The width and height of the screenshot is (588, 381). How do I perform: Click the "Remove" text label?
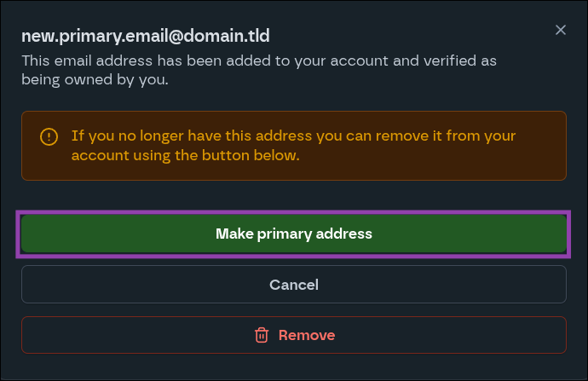(x=307, y=335)
